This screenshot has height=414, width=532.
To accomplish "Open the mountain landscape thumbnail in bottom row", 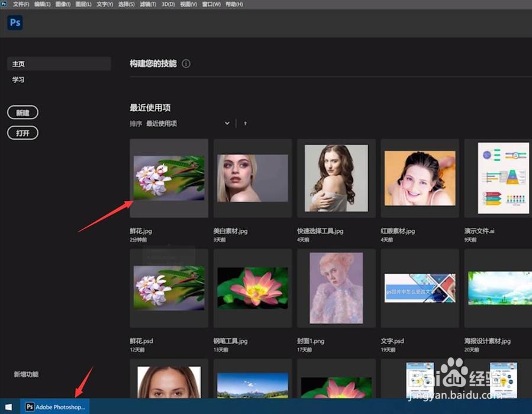I will point(253,378).
